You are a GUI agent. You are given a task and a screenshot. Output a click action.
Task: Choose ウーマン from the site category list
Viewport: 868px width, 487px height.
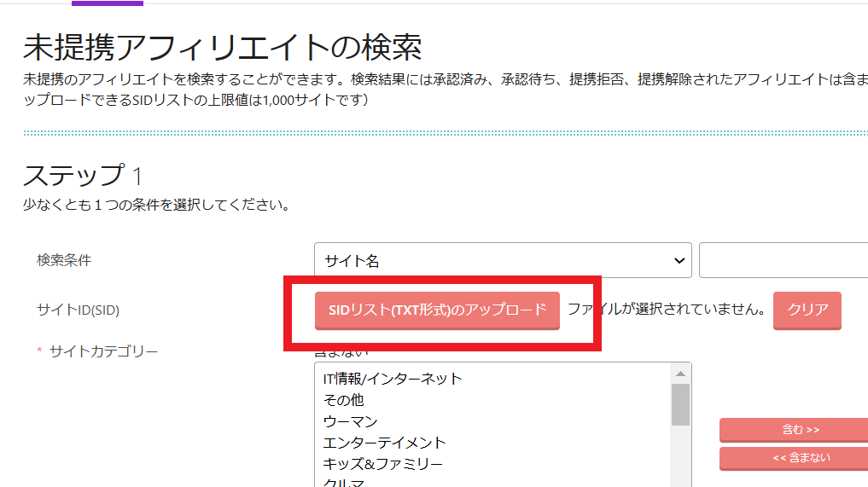350,421
